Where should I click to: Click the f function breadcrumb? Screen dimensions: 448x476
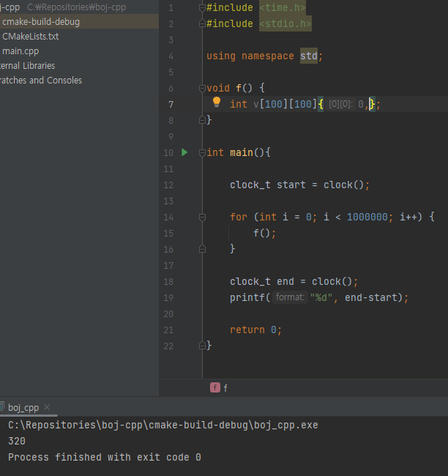(219, 387)
